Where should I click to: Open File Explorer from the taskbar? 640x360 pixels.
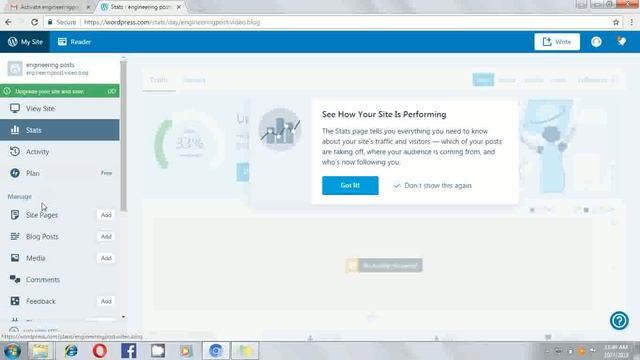(x=40, y=351)
